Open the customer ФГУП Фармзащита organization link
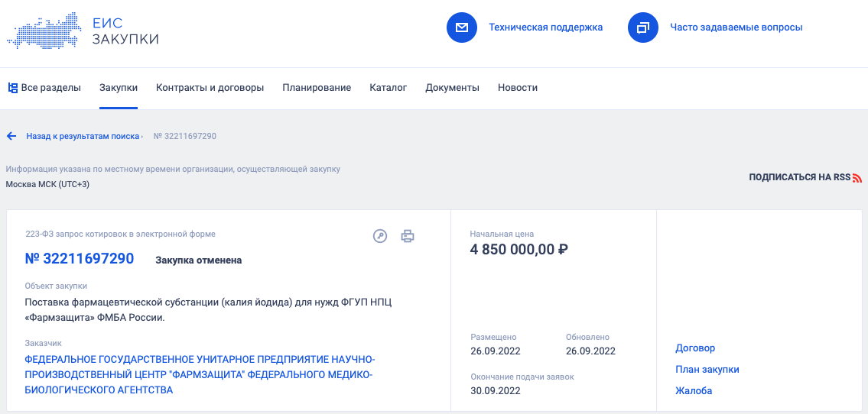 click(200, 375)
